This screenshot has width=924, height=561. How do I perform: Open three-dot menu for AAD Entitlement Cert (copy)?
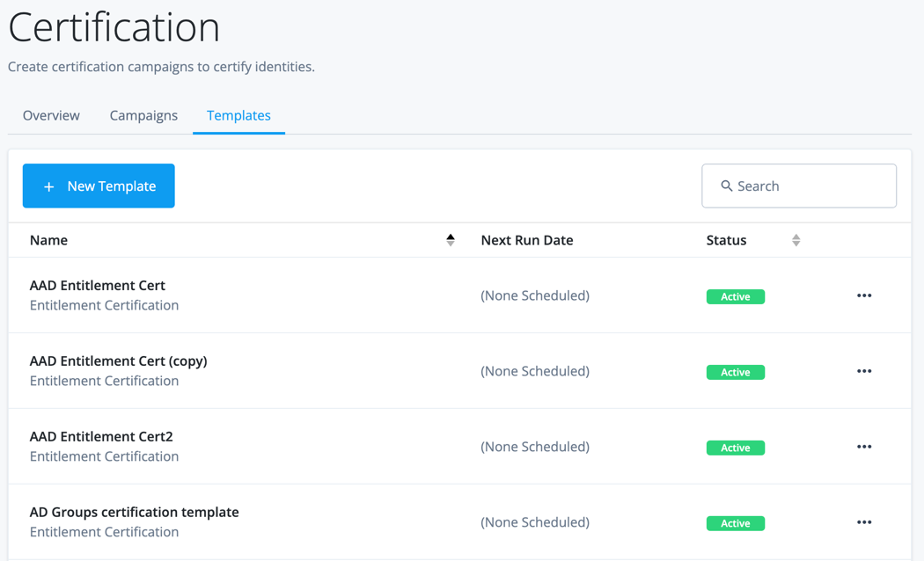tap(864, 372)
